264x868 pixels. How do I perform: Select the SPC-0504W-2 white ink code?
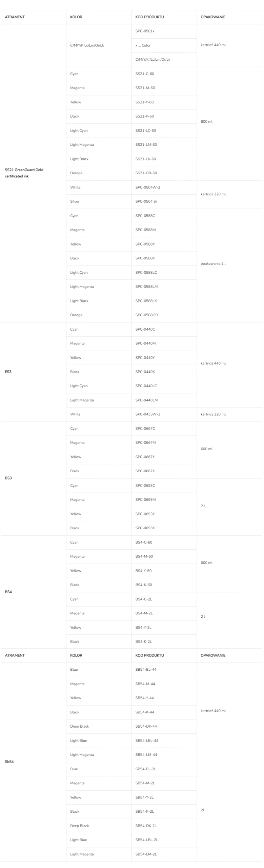pos(148,188)
